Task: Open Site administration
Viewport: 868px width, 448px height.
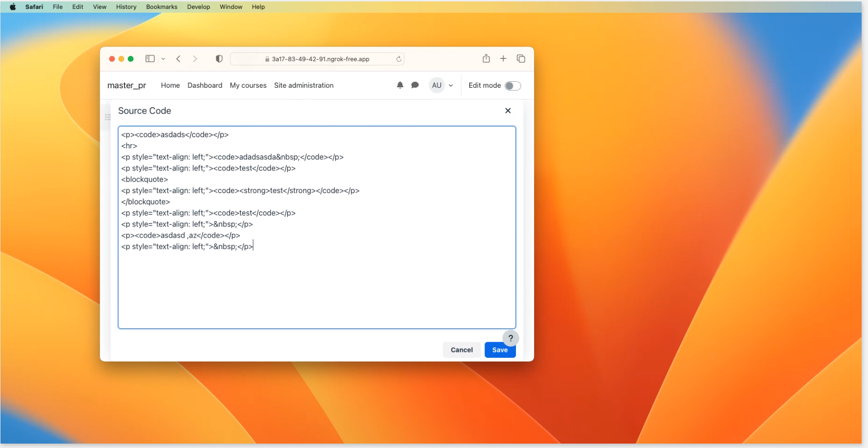Action: click(x=304, y=85)
